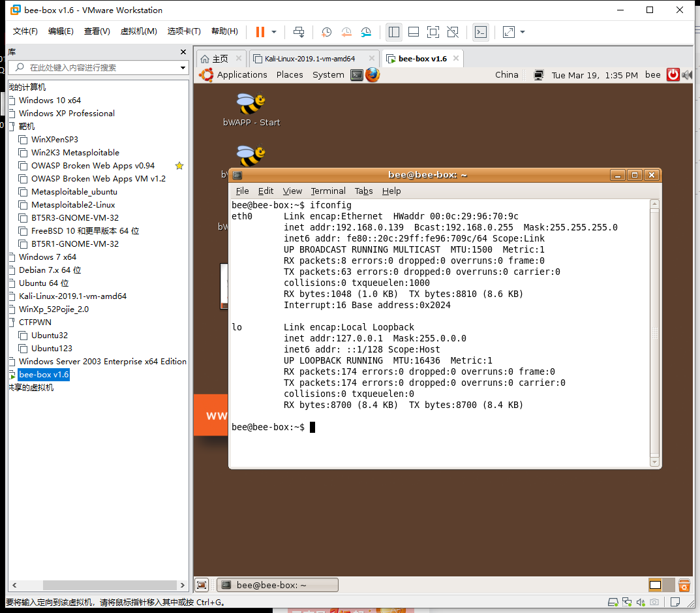This screenshot has width=700, height=613.
Task: Toggle the console view icon
Action: pyautogui.click(x=481, y=32)
